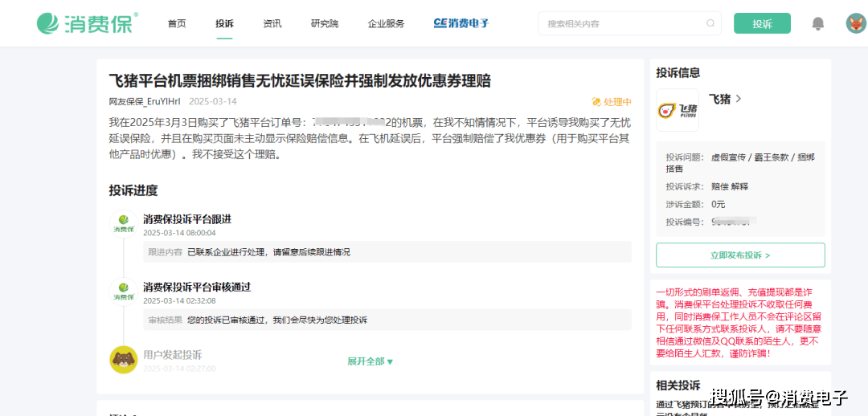Click the timestamp 2025-03-14 08:00:04
This screenshot has height=416, width=868.
(x=179, y=233)
